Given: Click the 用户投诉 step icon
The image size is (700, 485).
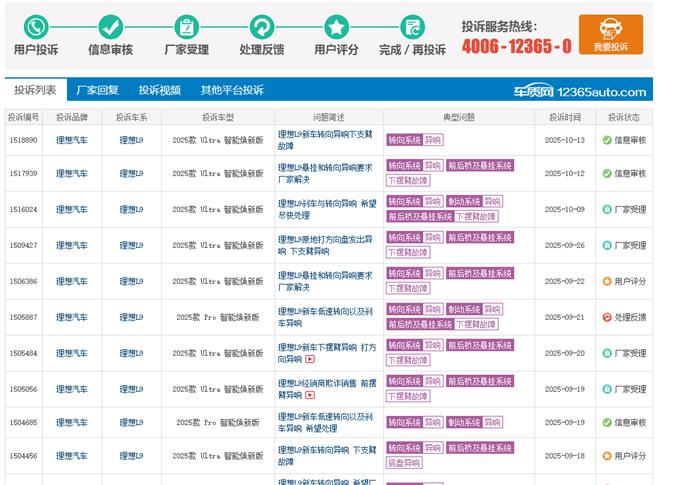Looking at the screenshot, I should tap(36, 27).
